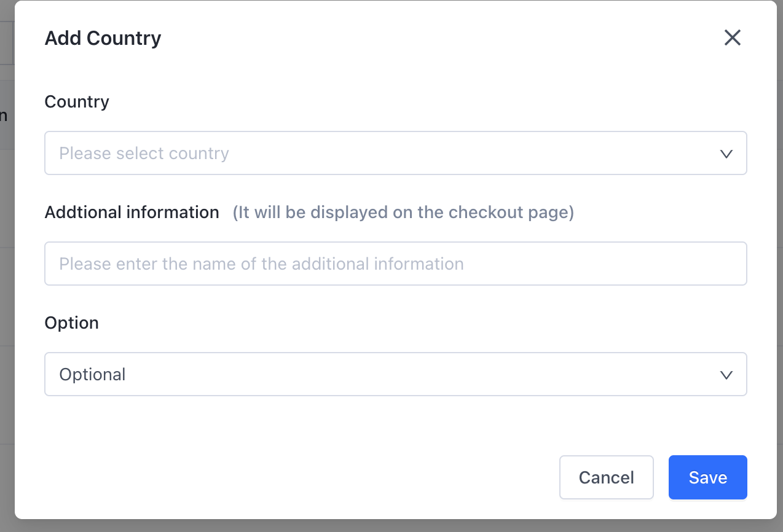Screen dimensions: 783x532
Task: Open the Country selection dropdown
Action: click(395, 153)
